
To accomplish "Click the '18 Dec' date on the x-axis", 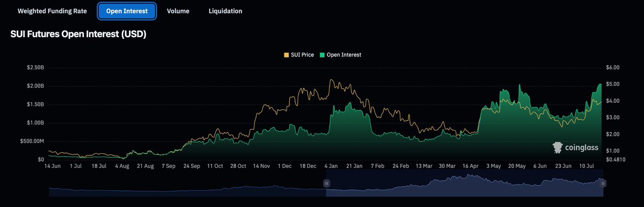I will click(308, 167).
